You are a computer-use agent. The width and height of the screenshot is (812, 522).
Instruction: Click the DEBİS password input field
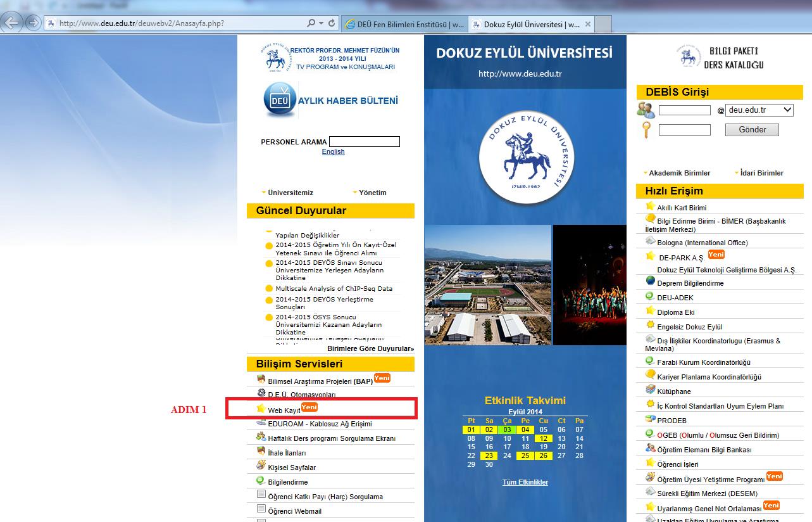point(685,130)
